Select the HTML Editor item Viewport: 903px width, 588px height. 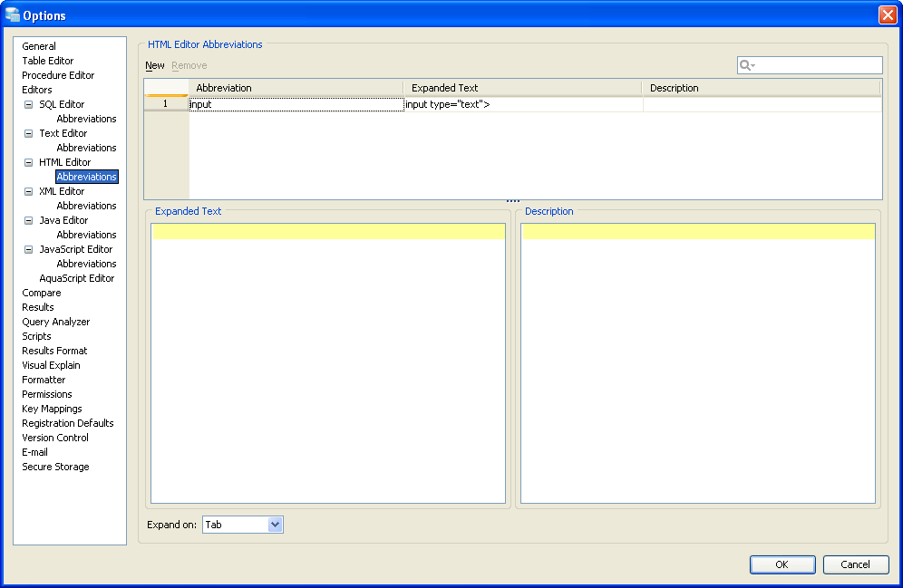(x=64, y=162)
